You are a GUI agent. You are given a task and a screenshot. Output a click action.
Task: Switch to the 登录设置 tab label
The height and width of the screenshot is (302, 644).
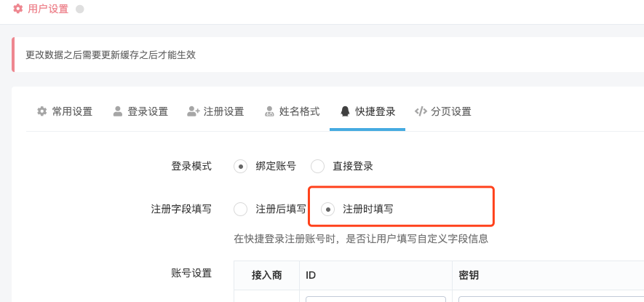pos(148,111)
